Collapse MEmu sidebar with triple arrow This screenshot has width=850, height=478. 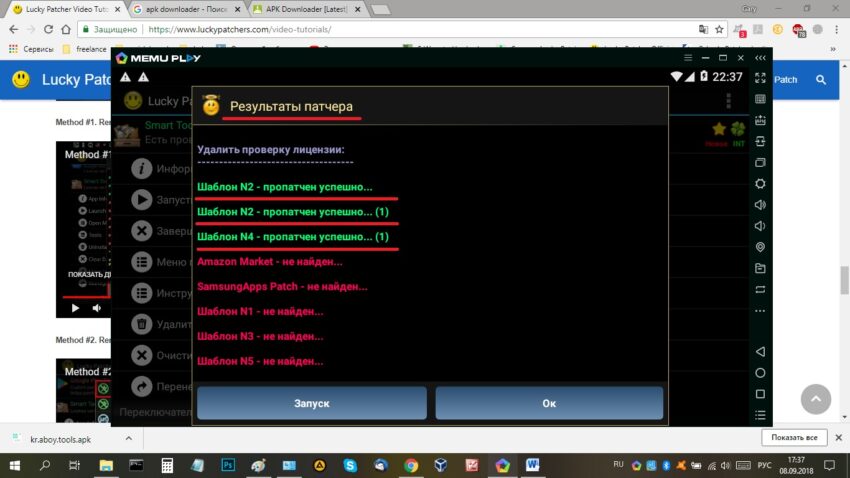(x=760, y=57)
